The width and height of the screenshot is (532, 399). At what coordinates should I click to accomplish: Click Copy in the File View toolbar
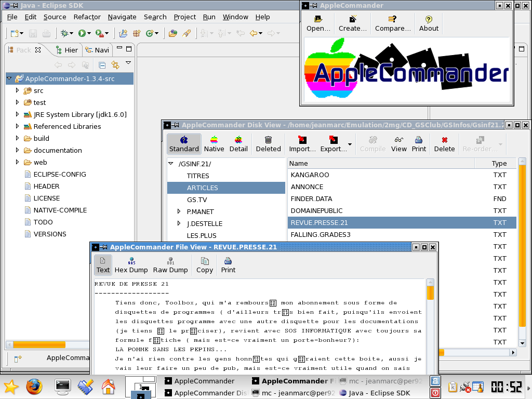(x=205, y=265)
